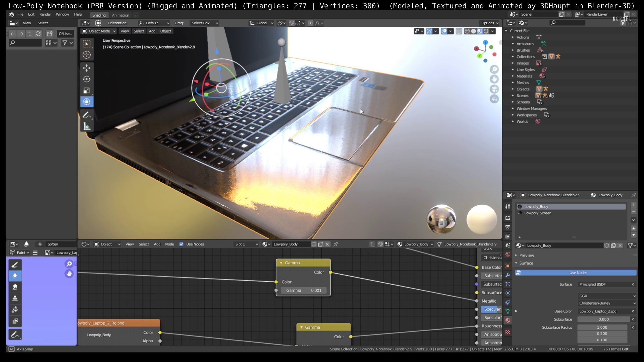Open the Render menu
This screenshot has height=362, width=644.
[x=45, y=14]
